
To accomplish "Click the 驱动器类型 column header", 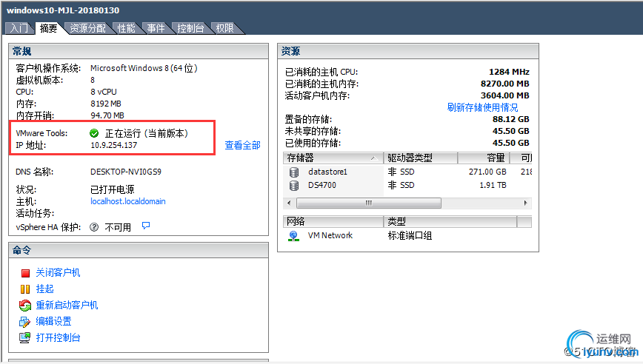I will coord(420,158).
